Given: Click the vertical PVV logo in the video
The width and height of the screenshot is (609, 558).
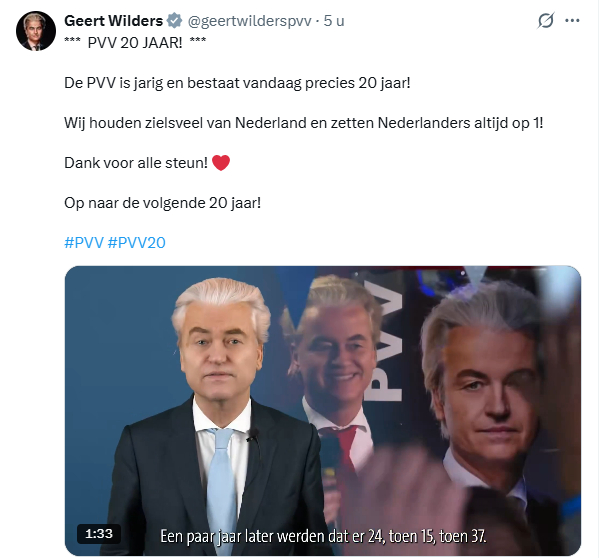Looking at the screenshot, I should coord(385,341).
